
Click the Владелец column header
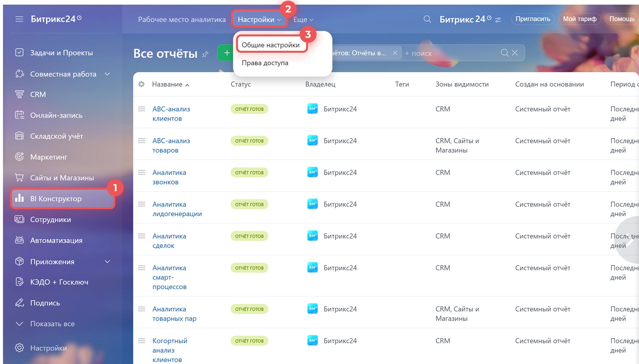[x=320, y=84]
